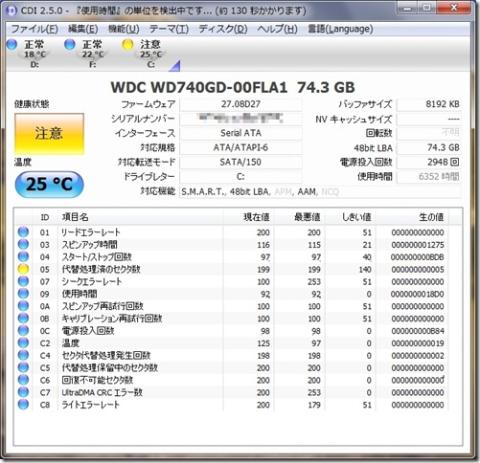
Task: Click the status icon for row C6
Action: pos(23,380)
